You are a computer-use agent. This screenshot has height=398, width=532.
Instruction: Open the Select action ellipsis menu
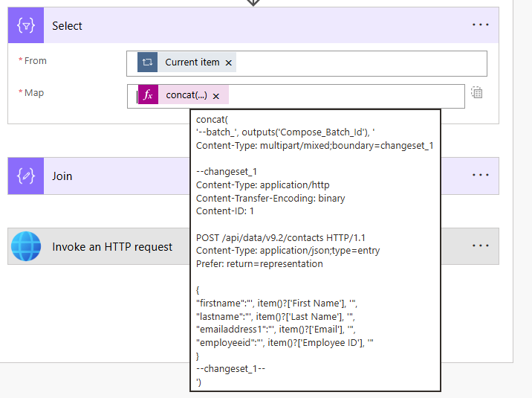coord(481,25)
